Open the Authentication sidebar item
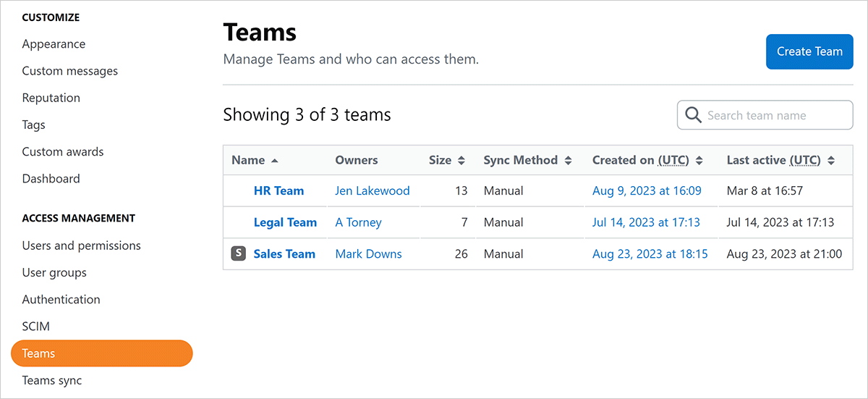Viewport: 868px width, 399px height. pos(61,299)
